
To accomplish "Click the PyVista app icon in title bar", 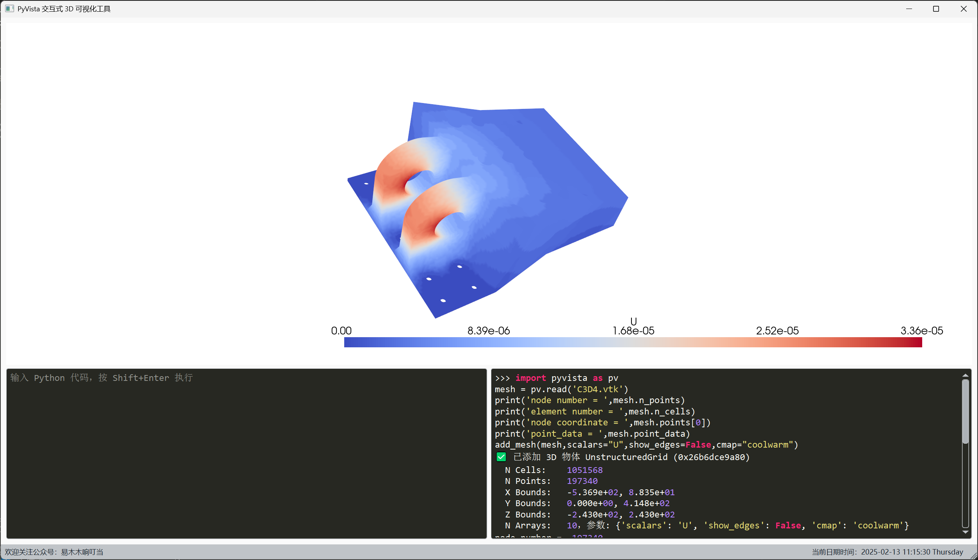I will 9,9.
